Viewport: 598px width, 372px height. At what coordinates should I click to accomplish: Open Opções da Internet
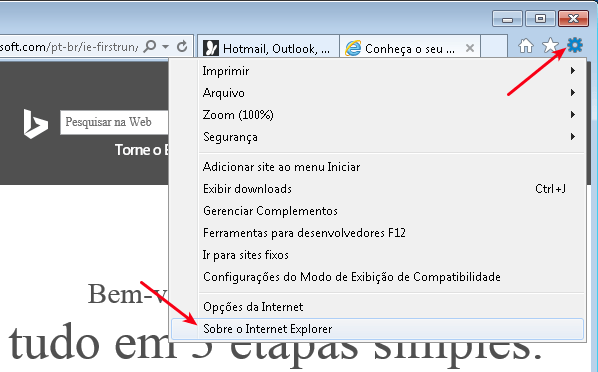tap(377, 307)
